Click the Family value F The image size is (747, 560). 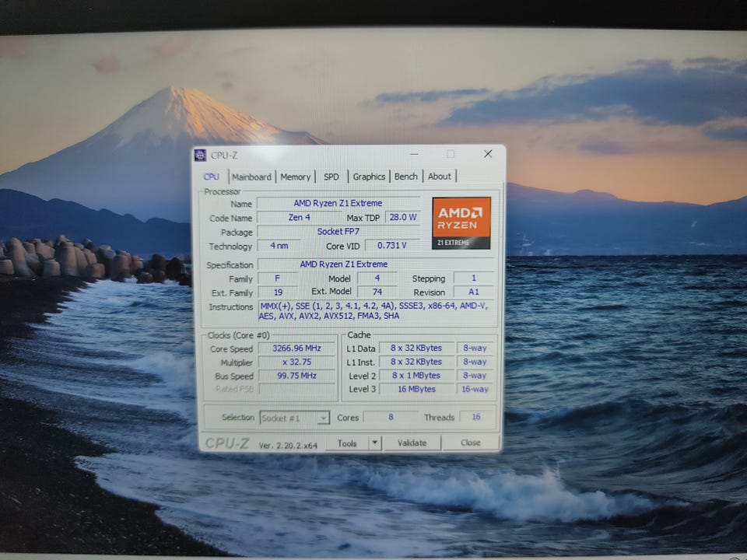(278, 278)
